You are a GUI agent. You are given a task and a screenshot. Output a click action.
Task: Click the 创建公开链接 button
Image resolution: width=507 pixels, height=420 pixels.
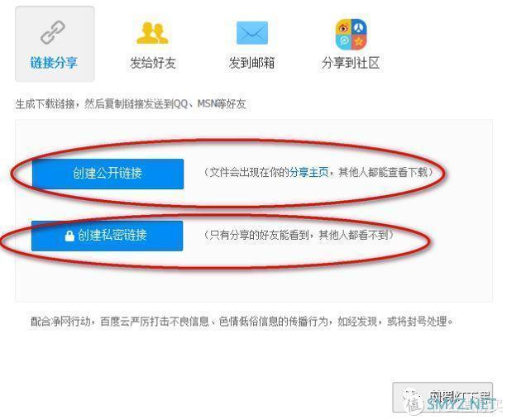(108, 174)
